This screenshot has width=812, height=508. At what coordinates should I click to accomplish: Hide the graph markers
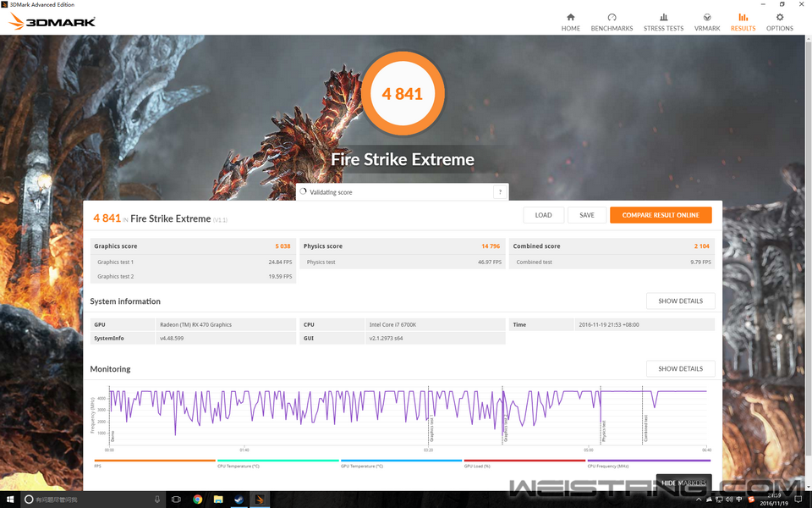683,483
